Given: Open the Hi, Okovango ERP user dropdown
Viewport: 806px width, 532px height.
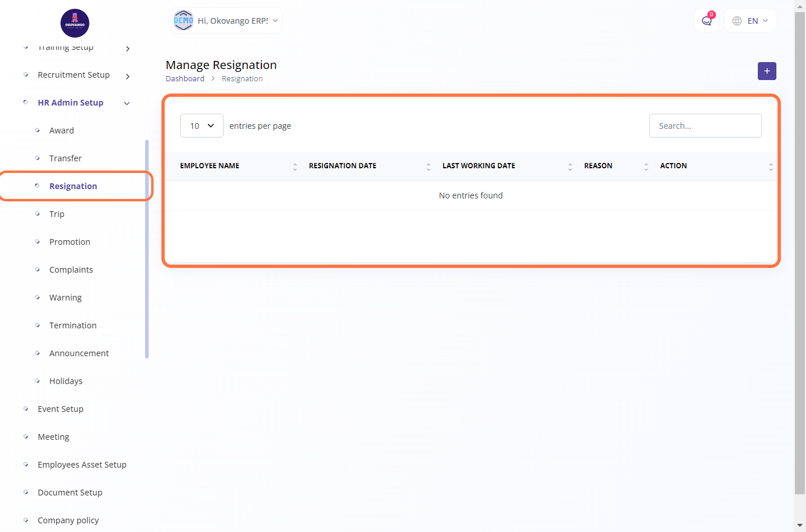Looking at the screenshot, I should 233,21.
